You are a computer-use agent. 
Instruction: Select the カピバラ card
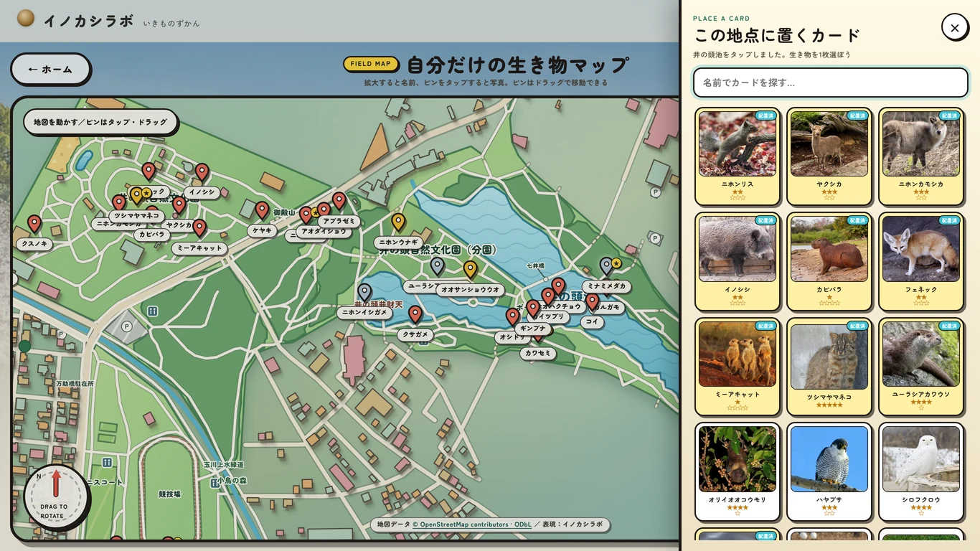(829, 262)
